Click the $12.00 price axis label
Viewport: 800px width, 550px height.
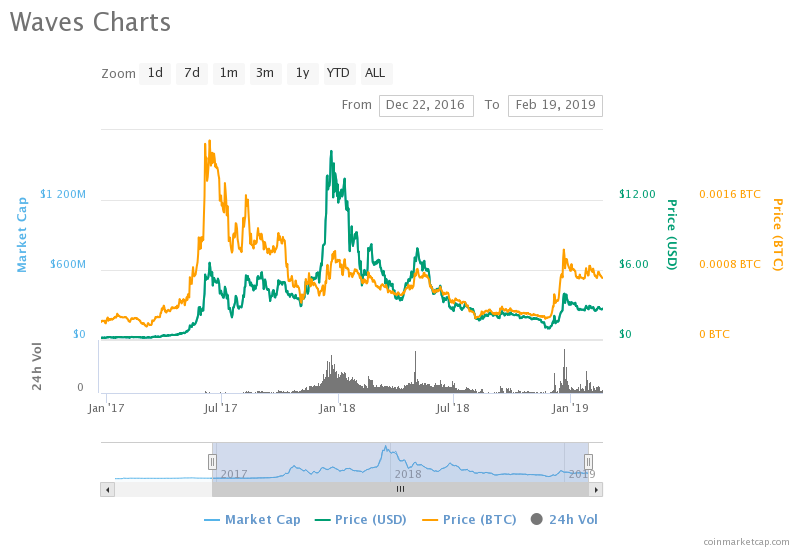tap(637, 194)
